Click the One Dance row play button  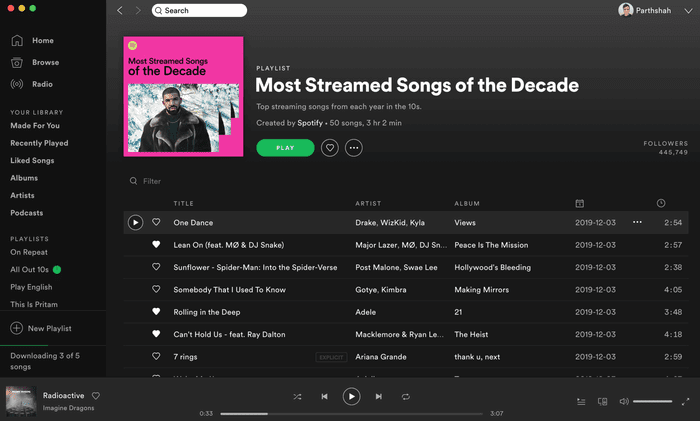[x=135, y=222]
